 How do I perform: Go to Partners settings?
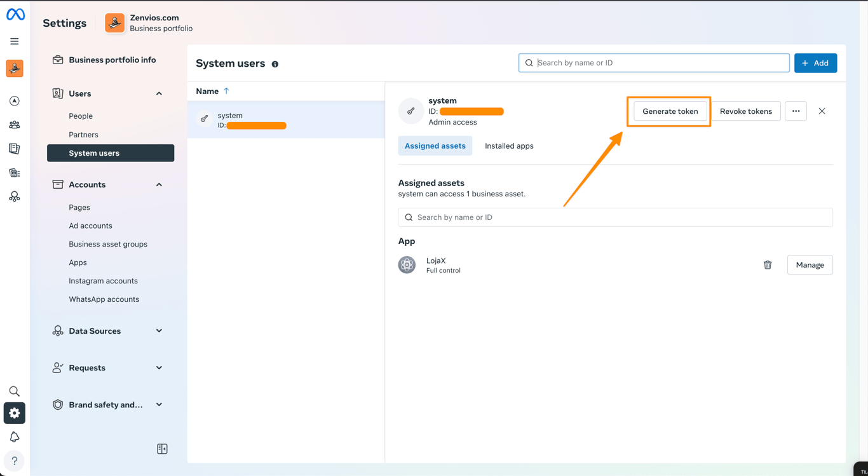click(x=83, y=135)
